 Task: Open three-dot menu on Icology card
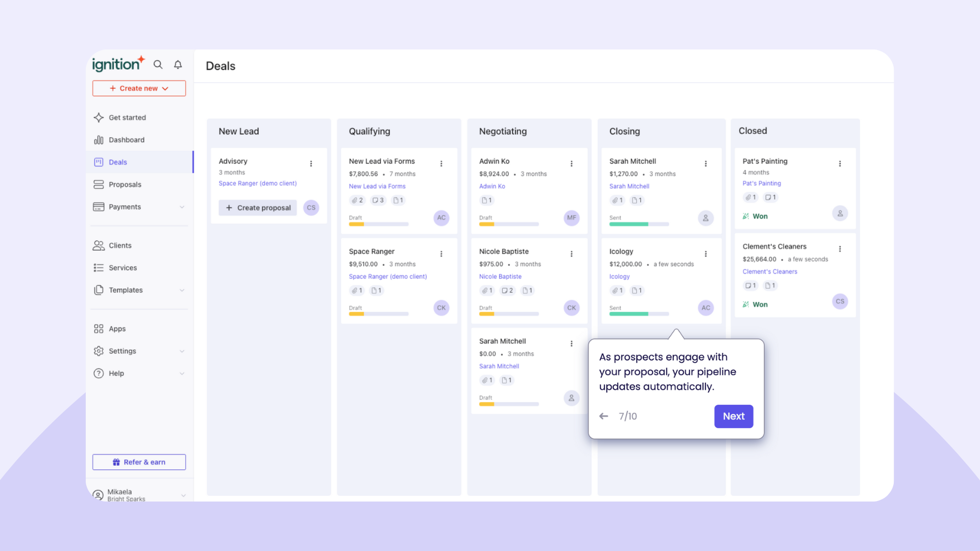coord(705,254)
